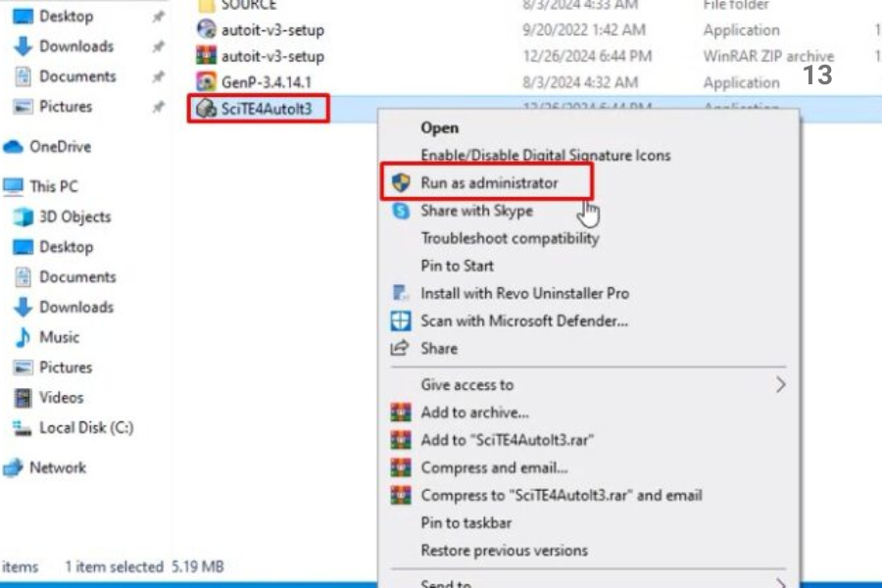
Task: Select Enable/Disable Digital Signature Icons
Action: point(546,155)
